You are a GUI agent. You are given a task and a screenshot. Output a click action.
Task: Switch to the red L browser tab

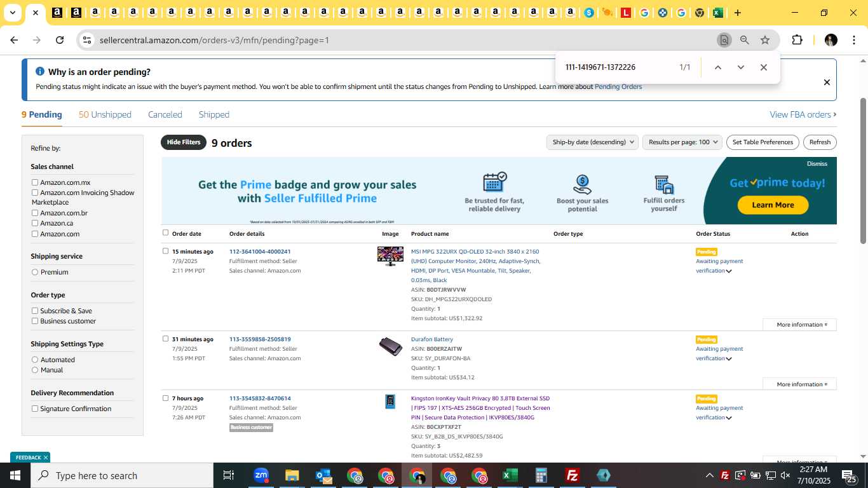pos(626,13)
